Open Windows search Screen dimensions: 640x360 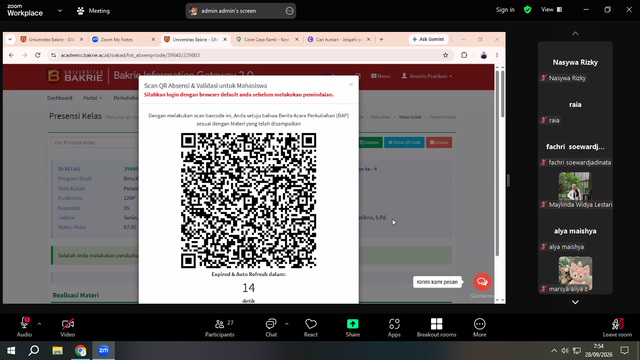(34, 351)
